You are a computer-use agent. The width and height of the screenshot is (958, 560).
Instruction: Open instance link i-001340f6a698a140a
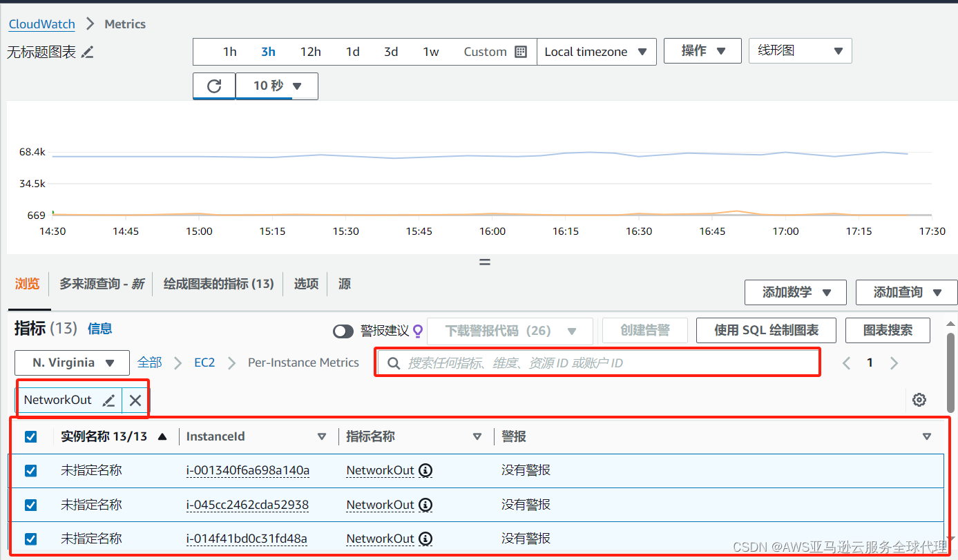click(x=247, y=470)
